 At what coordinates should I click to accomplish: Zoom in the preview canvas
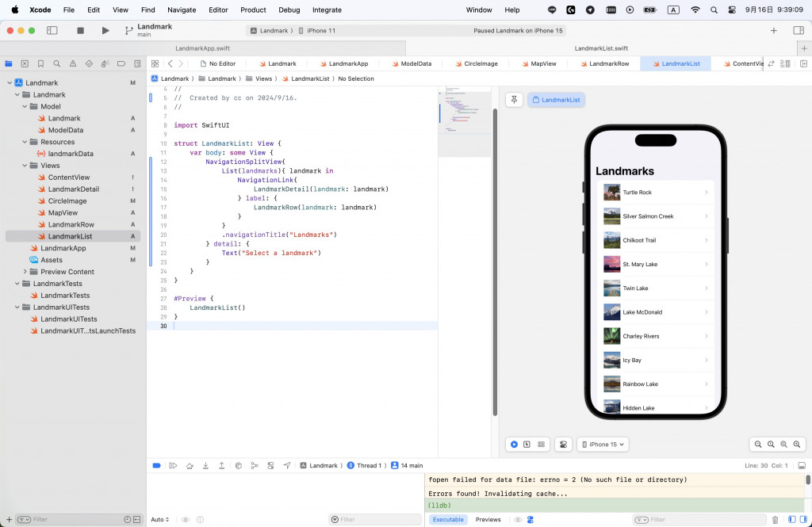[x=797, y=444]
